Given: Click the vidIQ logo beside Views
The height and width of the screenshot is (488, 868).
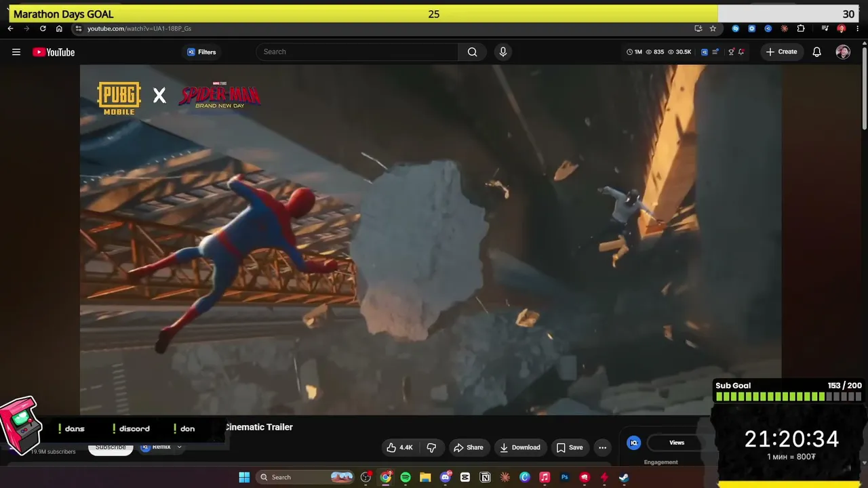Looking at the screenshot, I should [x=634, y=443].
